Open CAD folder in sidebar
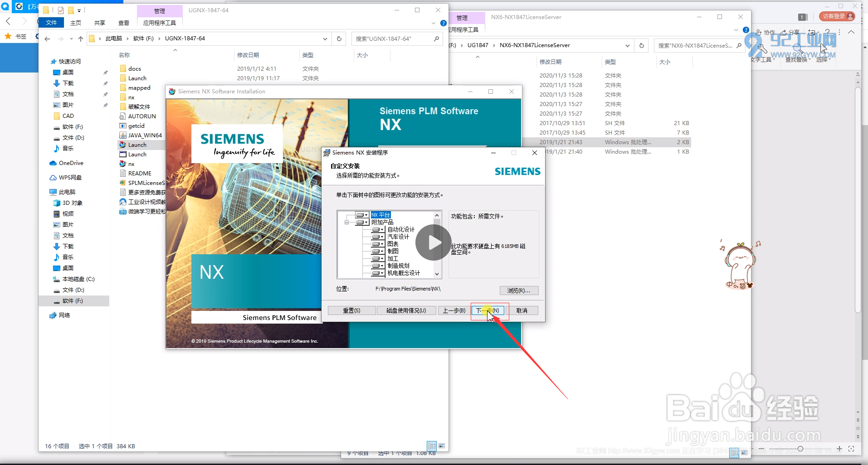The width and height of the screenshot is (868, 465). pyautogui.click(x=68, y=116)
